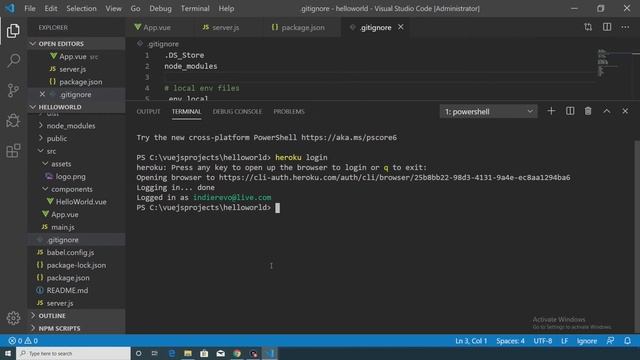Kill terminal with trash icon
Image resolution: width=640 pixels, height=360 pixels.
[x=588, y=111]
